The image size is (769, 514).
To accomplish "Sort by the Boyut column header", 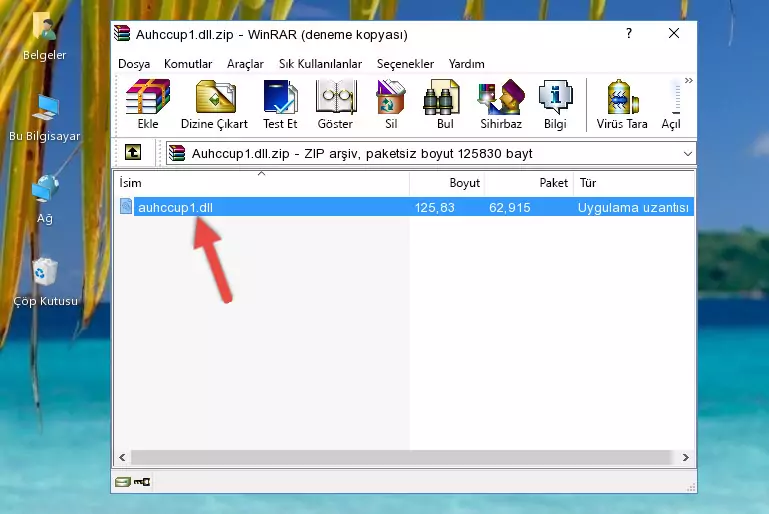I will 447,183.
